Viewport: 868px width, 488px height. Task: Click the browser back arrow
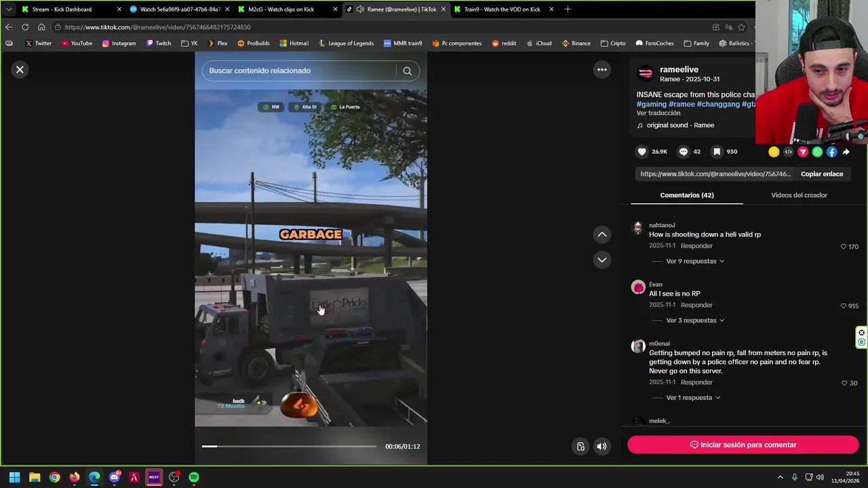[8, 27]
